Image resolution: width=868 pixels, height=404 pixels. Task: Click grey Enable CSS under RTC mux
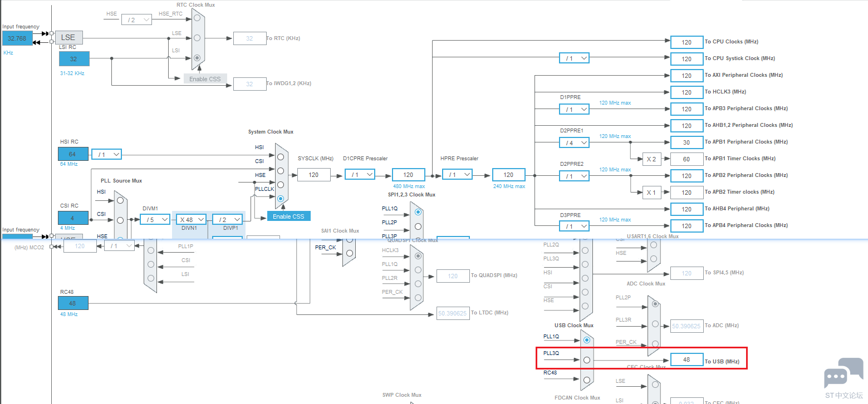pos(205,78)
